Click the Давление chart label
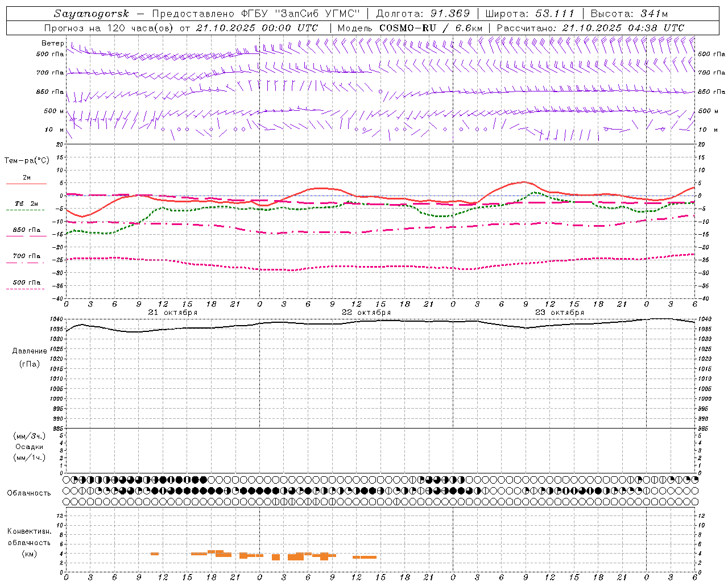 click(x=30, y=351)
